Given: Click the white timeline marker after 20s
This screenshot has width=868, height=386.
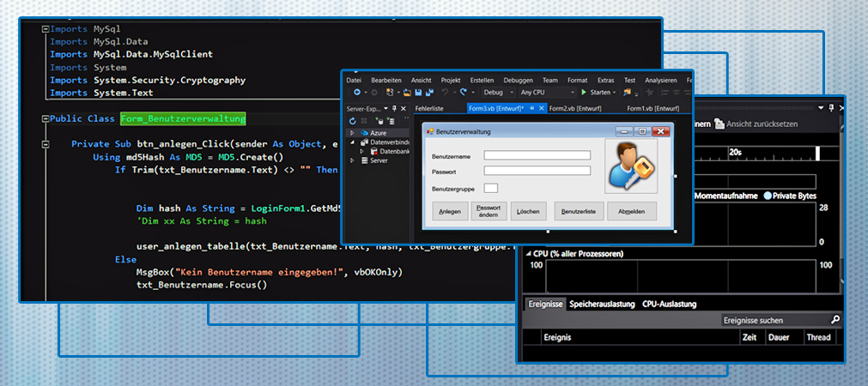Looking at the screenshot, I should [x=818, y=153].
